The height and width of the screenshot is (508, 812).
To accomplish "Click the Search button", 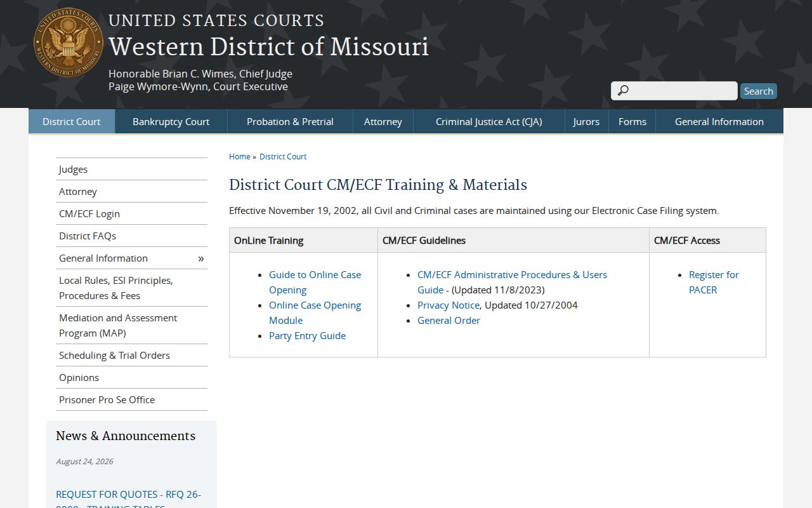I will (x=759, y=91).
